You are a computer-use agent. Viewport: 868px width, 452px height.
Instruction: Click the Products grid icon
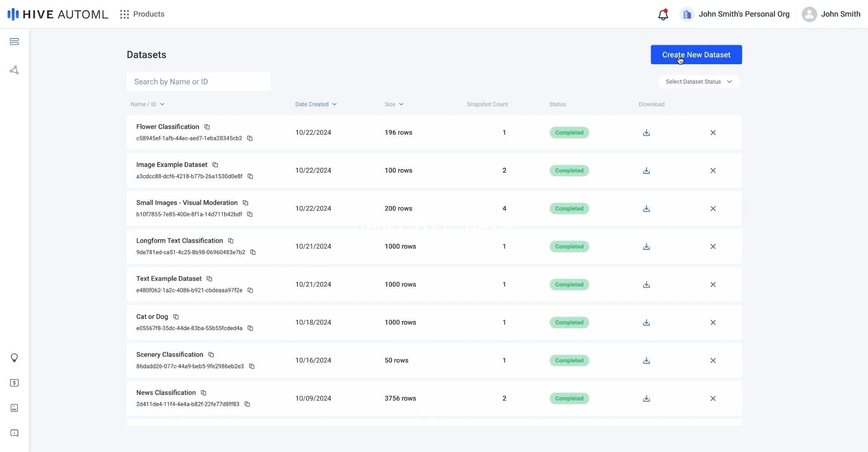coord(124,14)
